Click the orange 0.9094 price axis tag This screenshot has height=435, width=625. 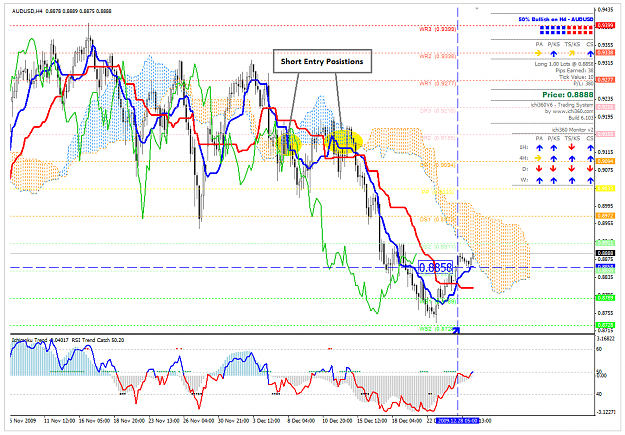pos(605,161)
